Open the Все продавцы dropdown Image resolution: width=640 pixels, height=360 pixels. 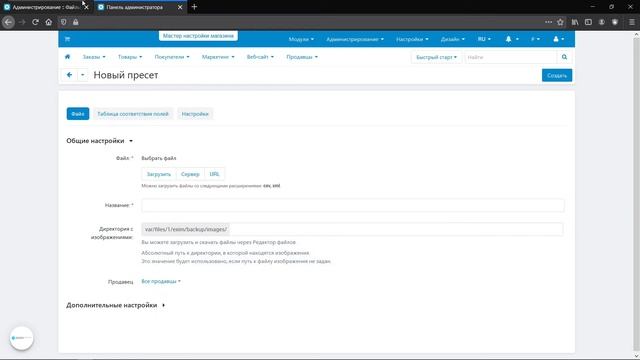161,282
